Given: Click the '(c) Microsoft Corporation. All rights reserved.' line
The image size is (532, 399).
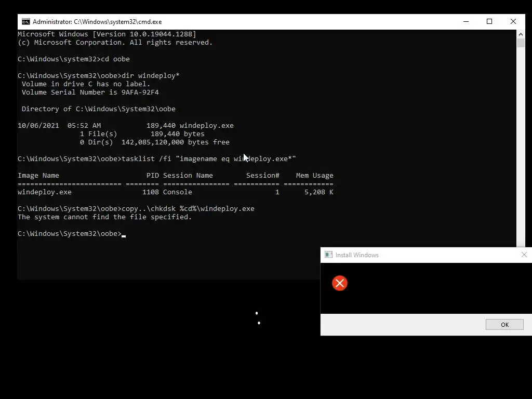Looking at the screenshot, I should click(x=115, y=43).
